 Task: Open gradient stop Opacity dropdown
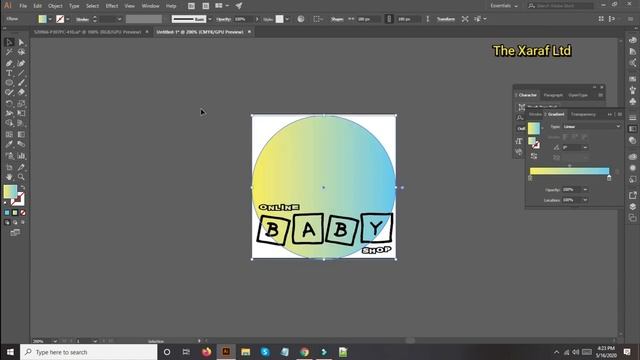click(585, 190)
